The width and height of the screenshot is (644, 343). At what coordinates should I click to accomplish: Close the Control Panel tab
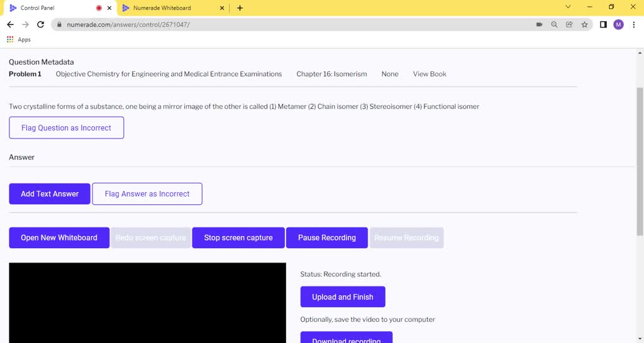109,8
